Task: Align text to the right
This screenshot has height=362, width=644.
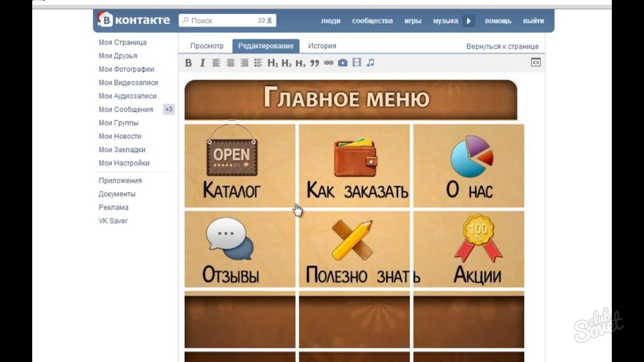Action: coord(244,63)
